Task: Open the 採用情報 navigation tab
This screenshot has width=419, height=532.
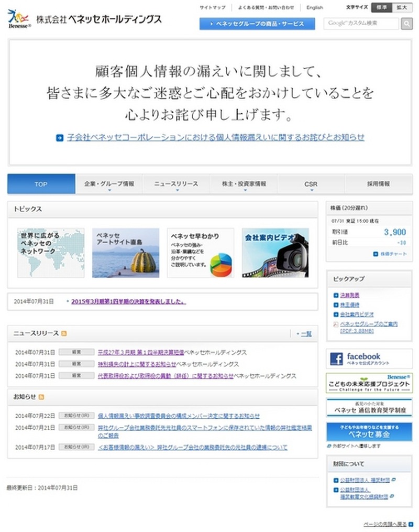Action: click(378, 184)
